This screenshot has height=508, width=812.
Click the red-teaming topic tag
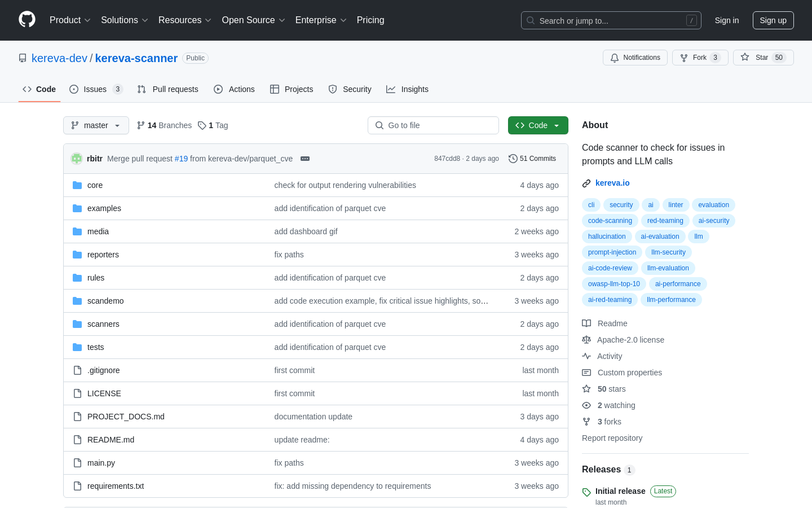[665, 221]
